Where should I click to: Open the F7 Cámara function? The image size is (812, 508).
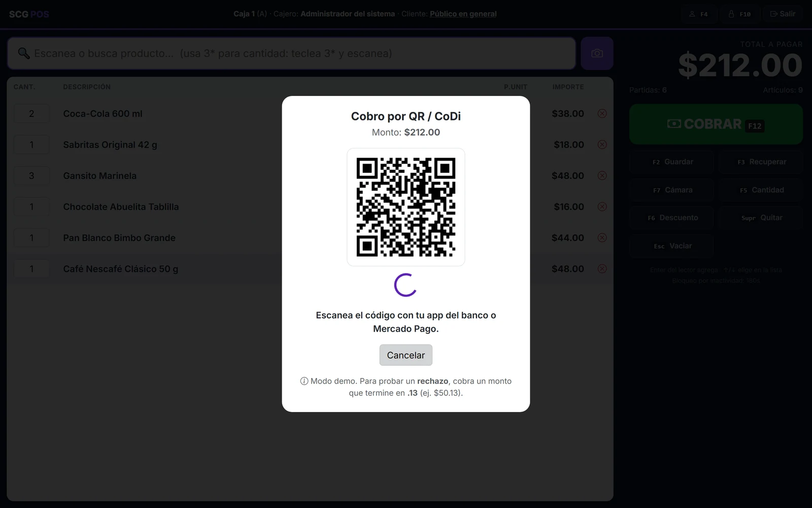pos(672,190)
